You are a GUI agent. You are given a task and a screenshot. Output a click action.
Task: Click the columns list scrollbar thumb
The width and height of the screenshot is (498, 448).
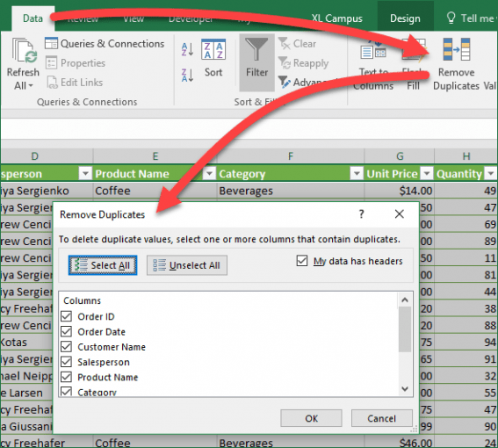coord(405,329)
